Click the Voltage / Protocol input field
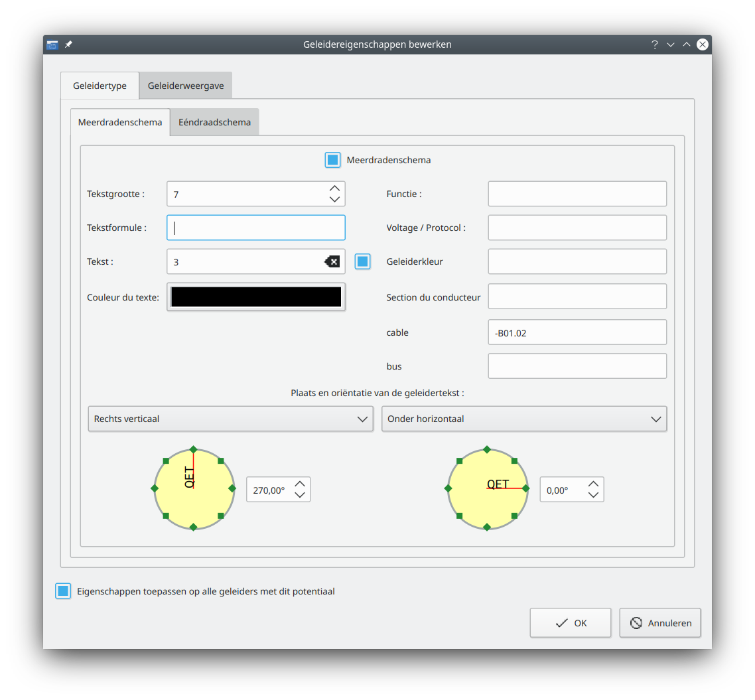The width and height of the screenshot is (755, 700). 577,228
